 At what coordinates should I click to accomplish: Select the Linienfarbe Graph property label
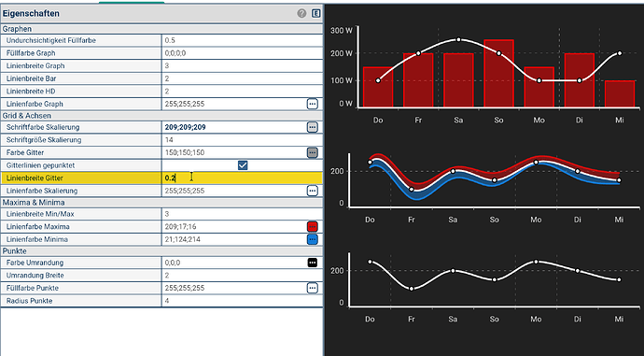pos(35,104)
